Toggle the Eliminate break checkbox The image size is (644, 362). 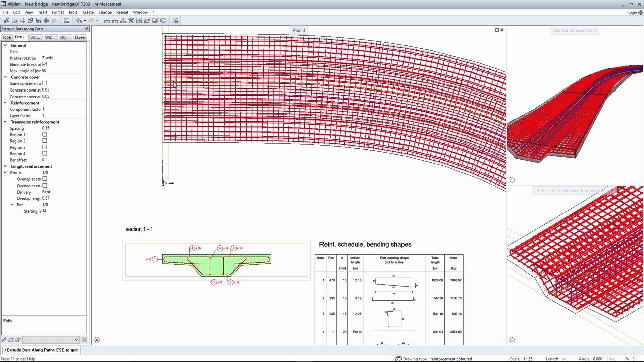(45, 64)
